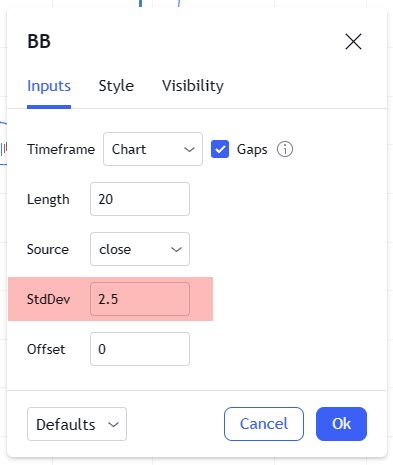The width and height of the screenshot is (393, 465).
Task: Focus the Length input field
Action: pos(140,199)
